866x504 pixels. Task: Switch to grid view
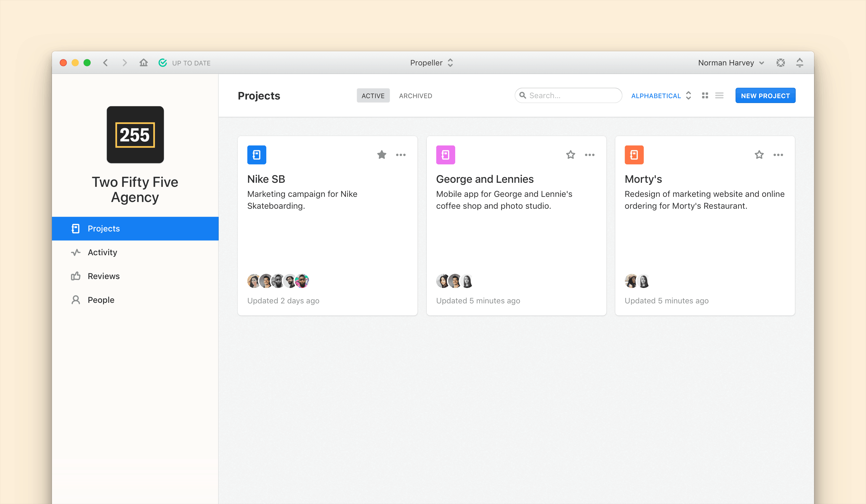705,95
